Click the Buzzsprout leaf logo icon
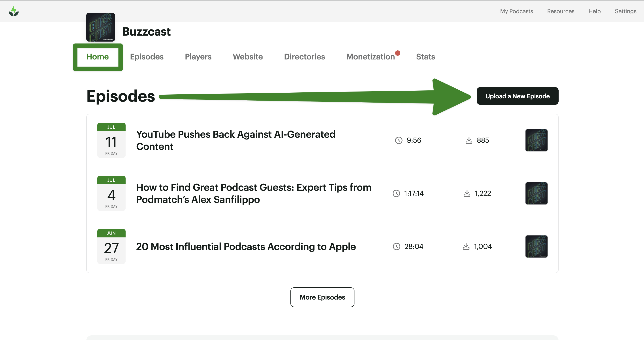The image size is (644, 340). tap(13, 11)
